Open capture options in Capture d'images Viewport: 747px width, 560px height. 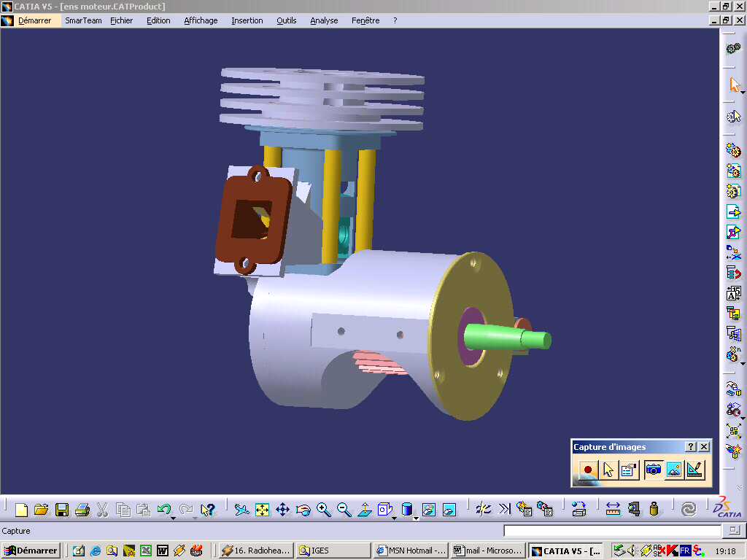(629, 470)
